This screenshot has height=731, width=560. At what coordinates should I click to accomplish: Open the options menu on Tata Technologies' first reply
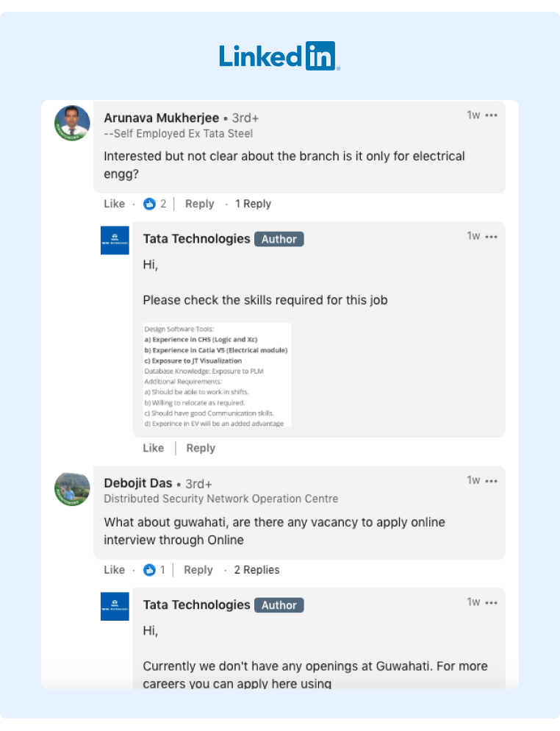tap(491, 236)
